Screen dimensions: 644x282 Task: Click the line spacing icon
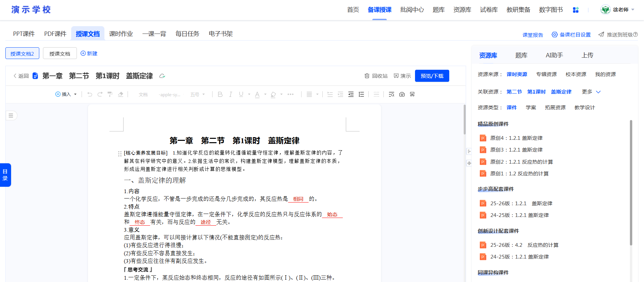pyautogui.click(x=361, y=94)
